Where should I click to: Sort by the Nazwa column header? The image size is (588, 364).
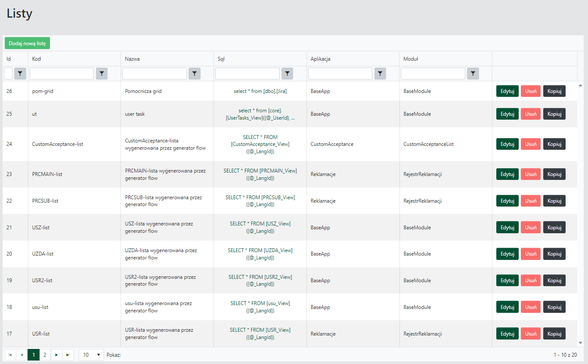[132, 59]
